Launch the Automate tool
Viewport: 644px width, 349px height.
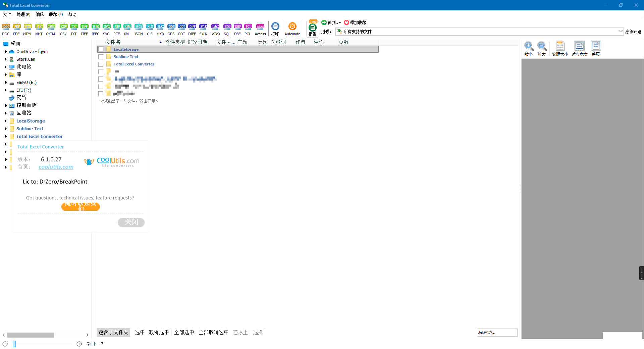[292, 29]
